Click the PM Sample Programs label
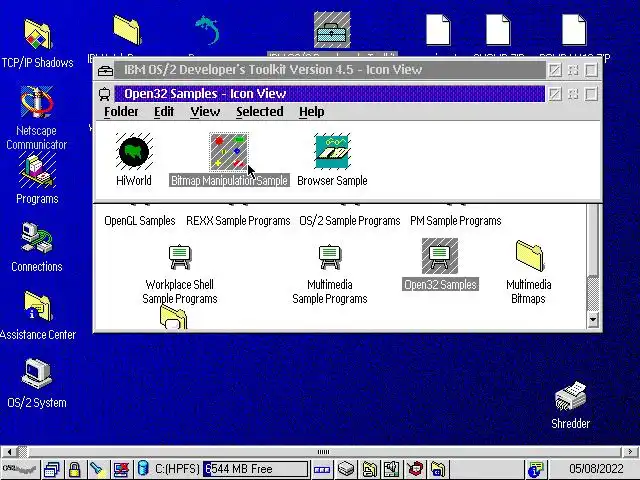This screenshot has height=480, width=640. click(456, 221)
